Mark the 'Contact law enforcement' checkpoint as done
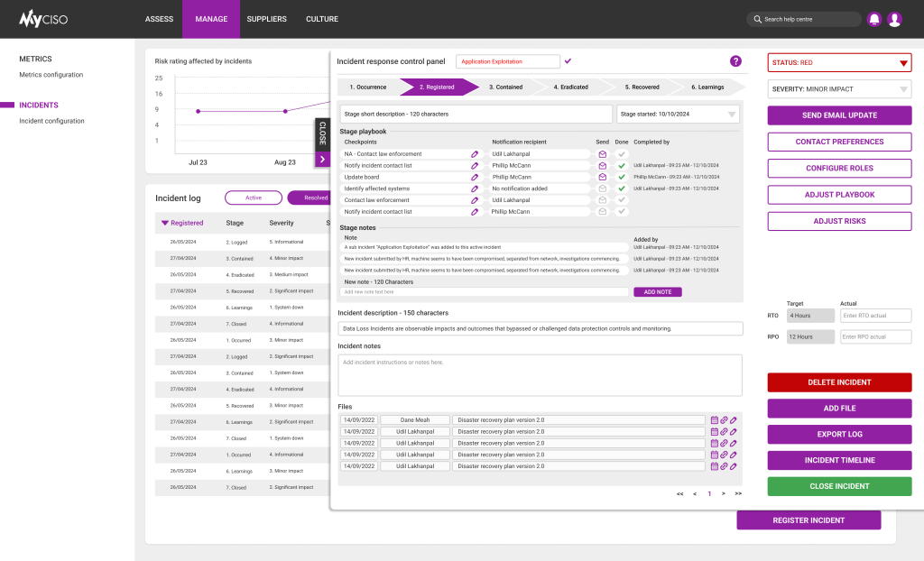Screen dimensions: 924x561 click(x=620, y=198)
